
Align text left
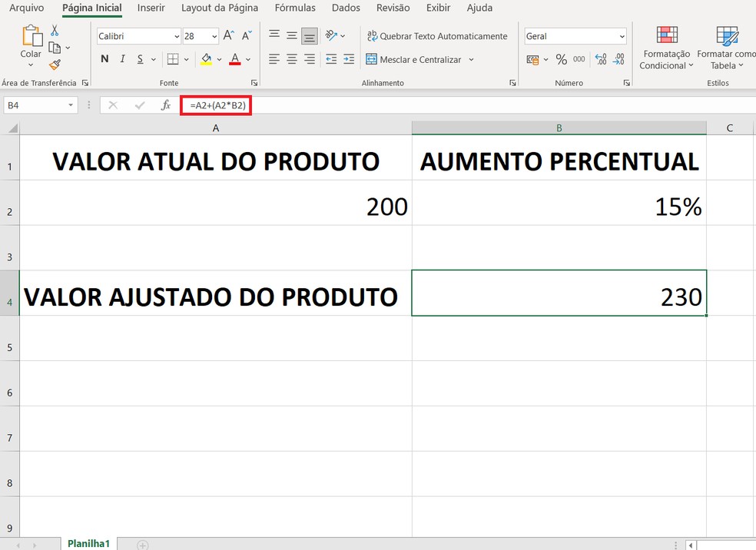click(274, 59)
